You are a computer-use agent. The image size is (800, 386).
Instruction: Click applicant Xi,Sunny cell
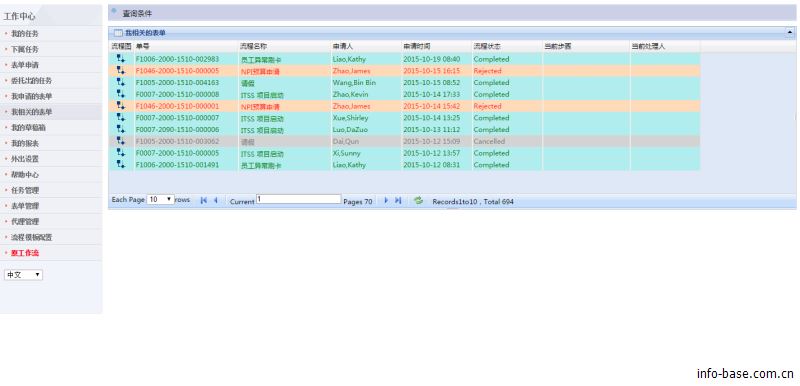coord(346,153)
